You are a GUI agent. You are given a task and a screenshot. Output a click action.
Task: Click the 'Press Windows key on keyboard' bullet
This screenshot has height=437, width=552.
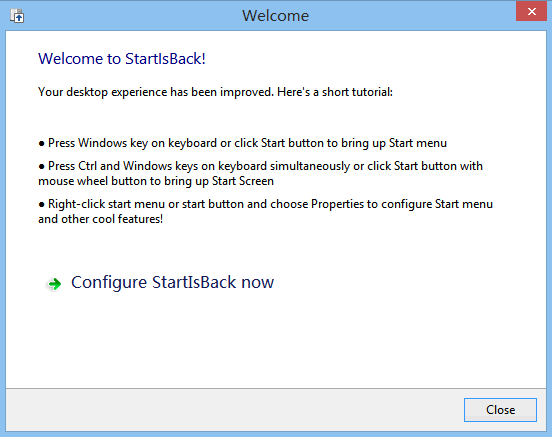243,143
